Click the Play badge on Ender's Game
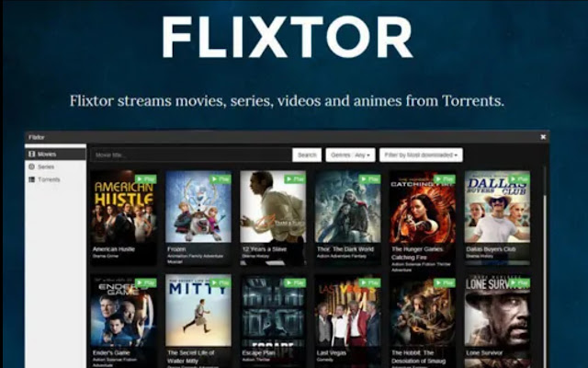588x368 pixels. coord(145,282)
